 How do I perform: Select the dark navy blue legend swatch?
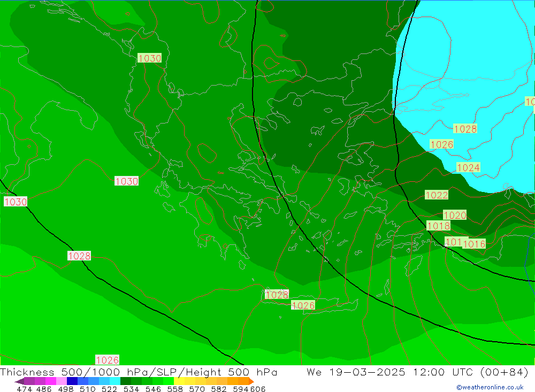(72, 381)
